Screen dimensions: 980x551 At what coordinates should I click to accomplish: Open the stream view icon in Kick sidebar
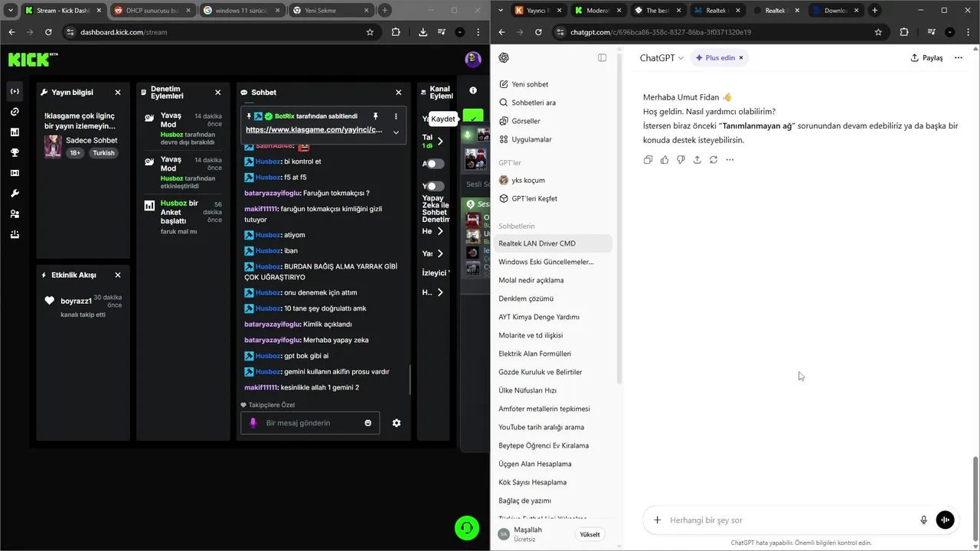tap(15, 92)
